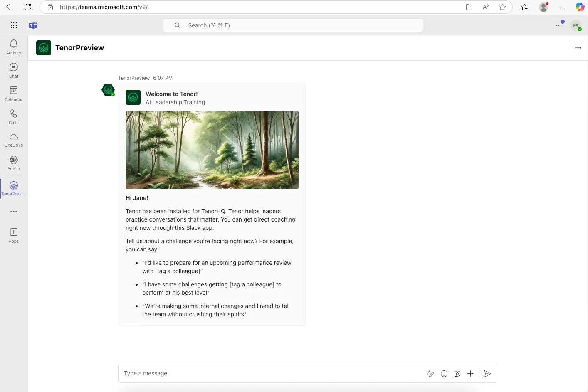Screen dimensions: 588x392
Task: Open the browser split screen option
Action: [x=469, y=7]
